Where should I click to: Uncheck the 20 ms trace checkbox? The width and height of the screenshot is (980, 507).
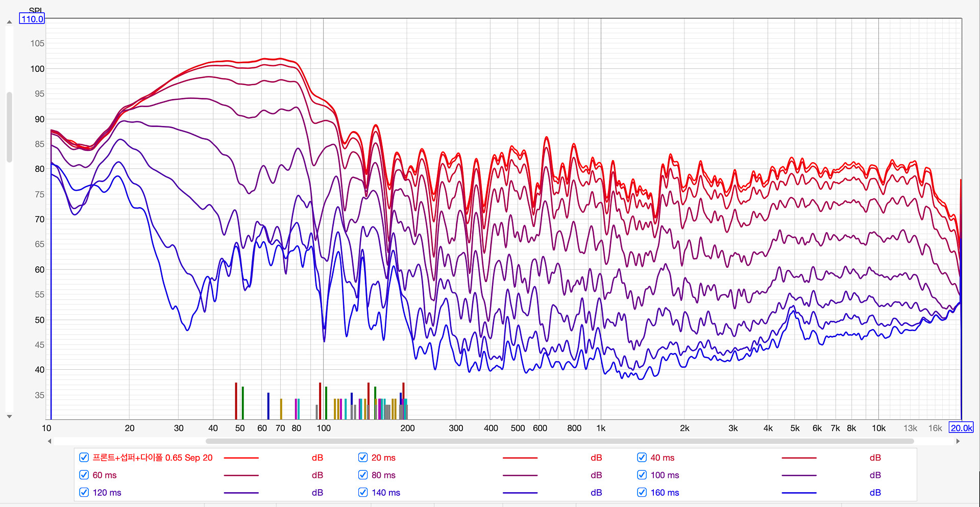tap(363, 458)
